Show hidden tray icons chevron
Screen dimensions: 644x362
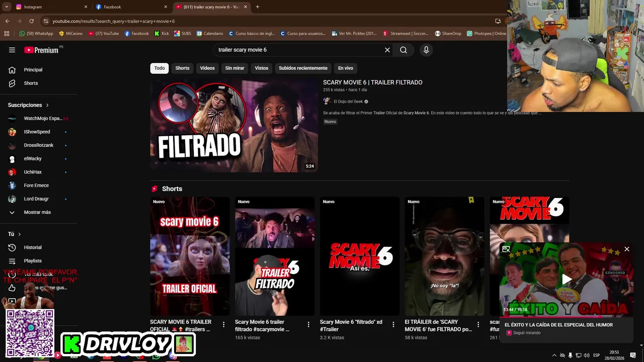tap(554, 355)
